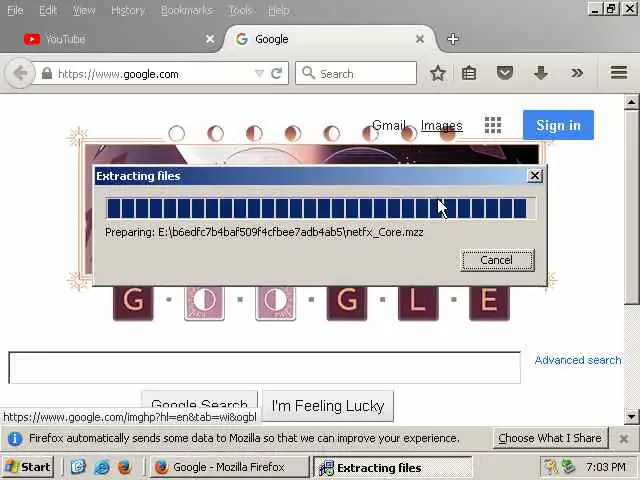Screen dimensions: 640x480
Task: Click the second system tray network icon
Action: pyautogui.click(x=568, y=467)
